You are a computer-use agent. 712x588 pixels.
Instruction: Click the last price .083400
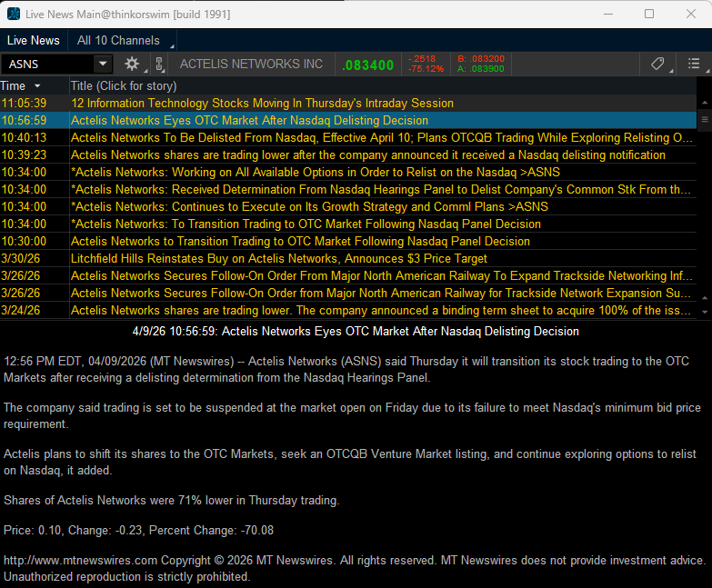pos(367,65)
